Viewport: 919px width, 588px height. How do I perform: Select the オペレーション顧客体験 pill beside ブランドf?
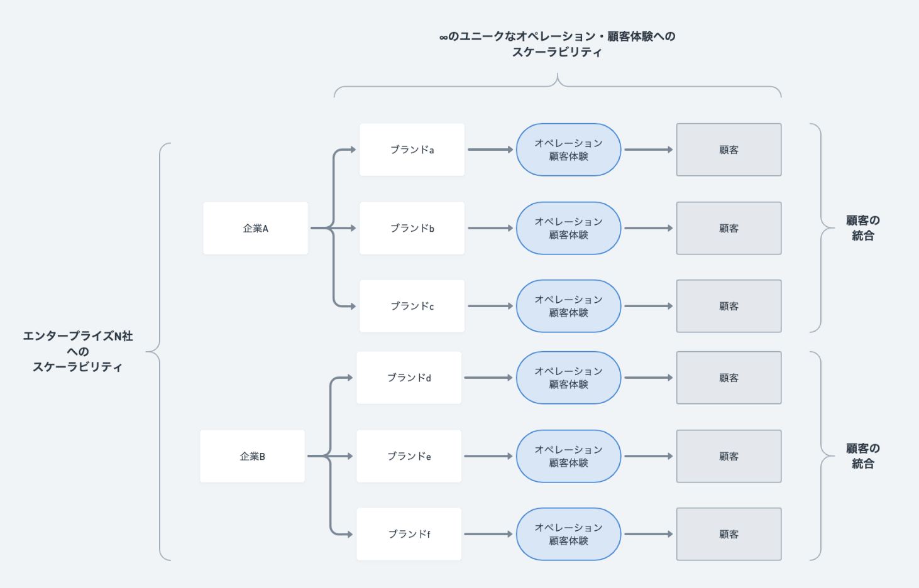(568, 534)
